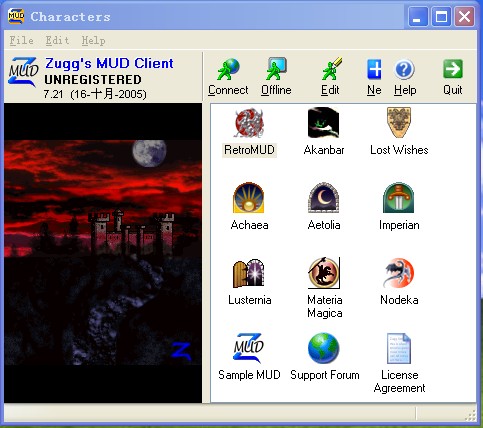Click the Connect toolbar button
Viewport: 483px width, 428px height.
(228, 77)
